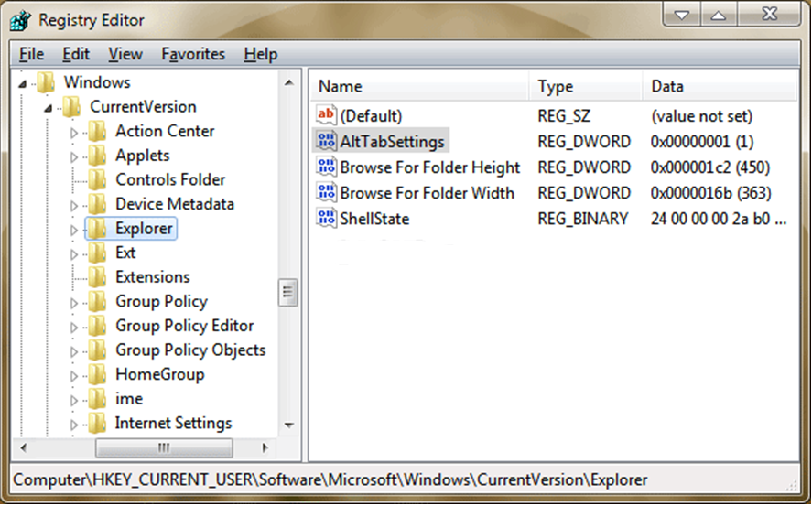Select the Group Policy Objects key label
This screenshot has height=506, width=812.
(x=190, y=350)
